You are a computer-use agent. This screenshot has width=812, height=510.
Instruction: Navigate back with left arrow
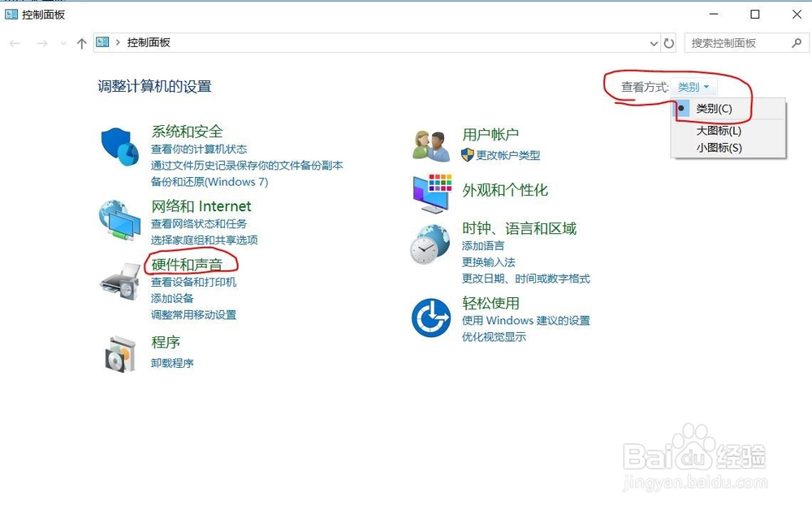click(15, 44)
